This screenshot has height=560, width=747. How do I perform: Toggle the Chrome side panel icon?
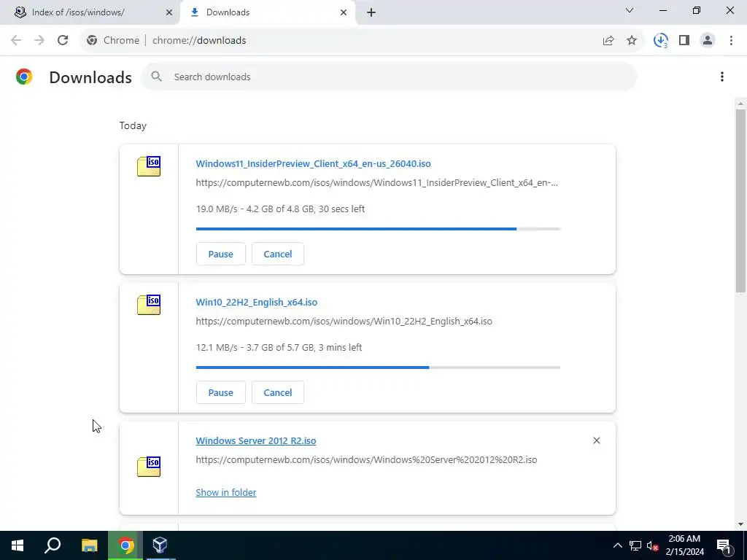pos(684,41)
